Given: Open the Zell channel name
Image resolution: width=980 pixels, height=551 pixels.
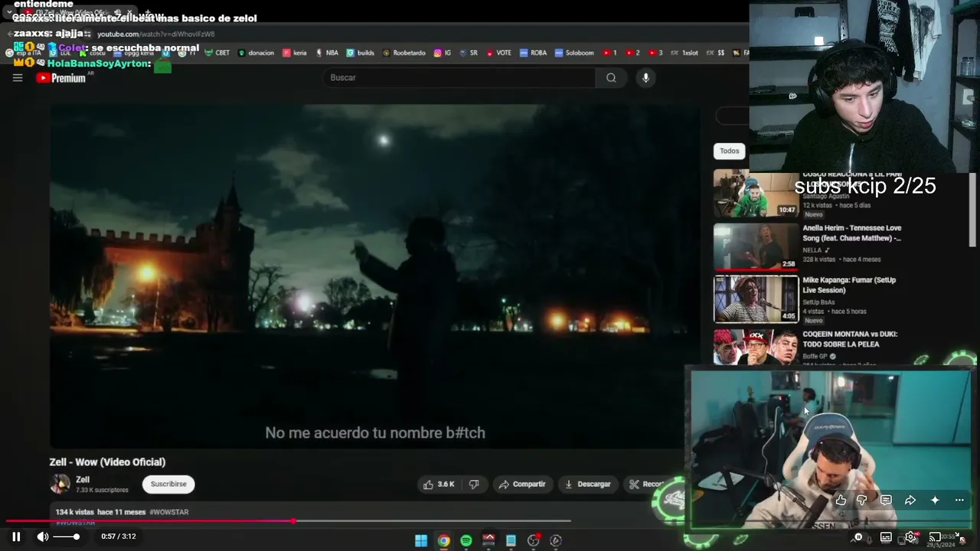Looking at the screenshot, I should click(x=83, y=480).
